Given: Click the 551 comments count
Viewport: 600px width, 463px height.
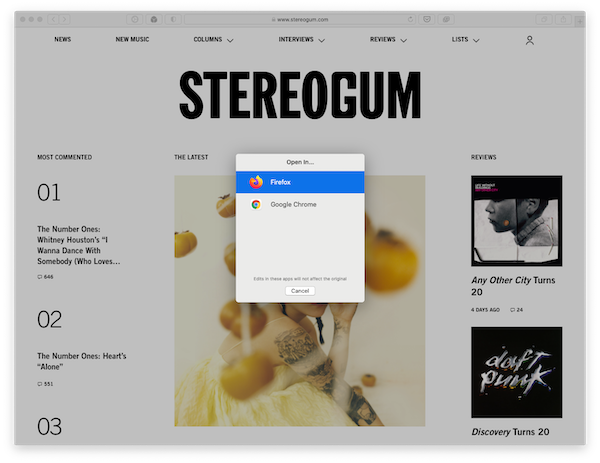Looking at the screenshot, I should 45,384.
